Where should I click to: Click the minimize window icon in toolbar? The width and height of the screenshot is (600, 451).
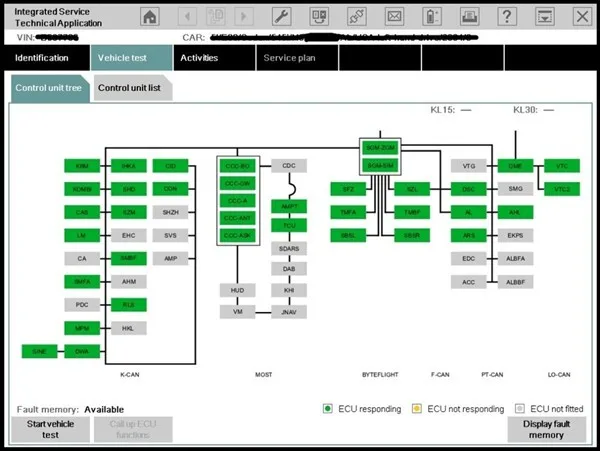[545, 17]
